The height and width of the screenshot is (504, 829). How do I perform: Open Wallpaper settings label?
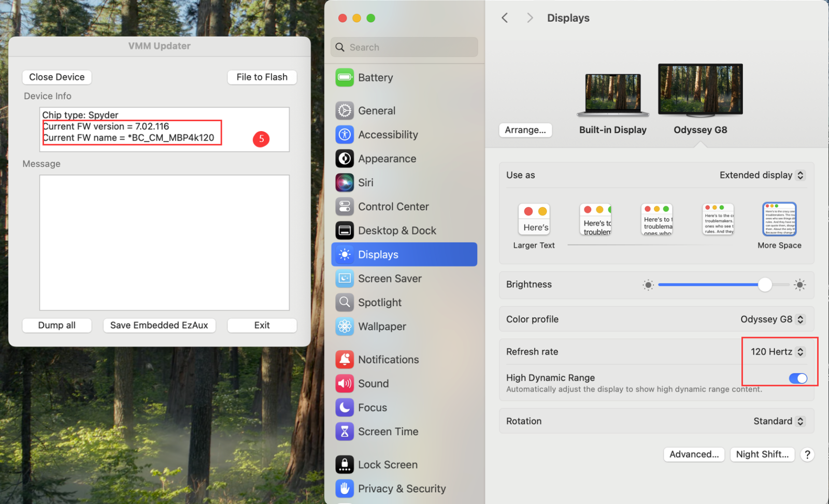pos(382,326)
